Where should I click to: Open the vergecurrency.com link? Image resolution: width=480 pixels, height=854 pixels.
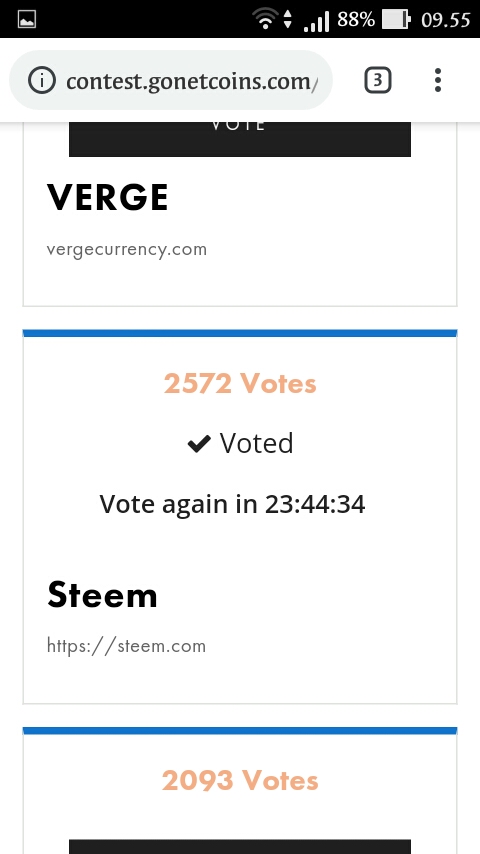coord(126,249)
